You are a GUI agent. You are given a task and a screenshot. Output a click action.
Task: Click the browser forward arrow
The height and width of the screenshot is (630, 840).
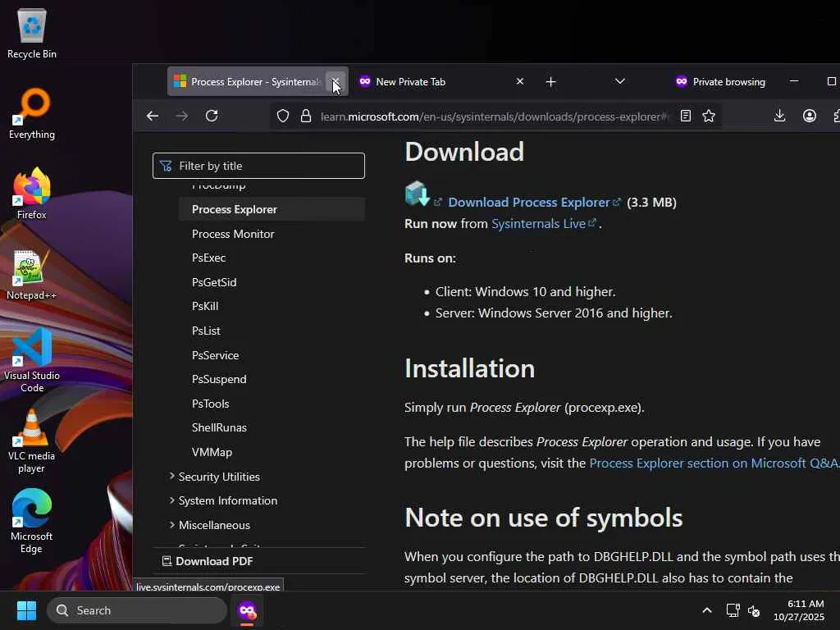182,116
